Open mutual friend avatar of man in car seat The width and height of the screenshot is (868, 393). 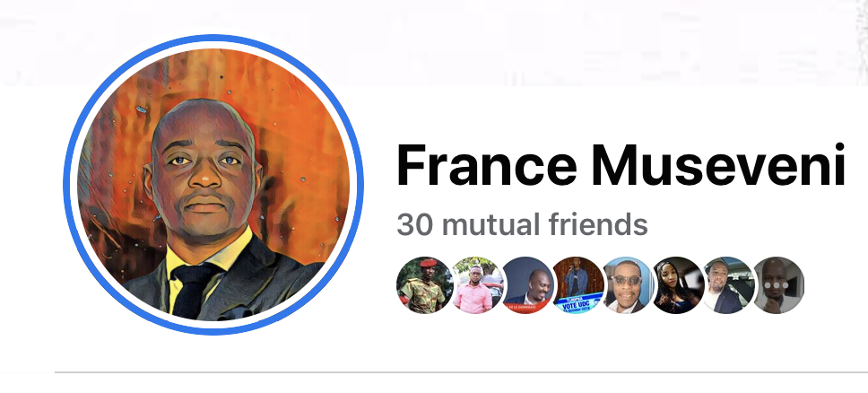tap(726, 285)
